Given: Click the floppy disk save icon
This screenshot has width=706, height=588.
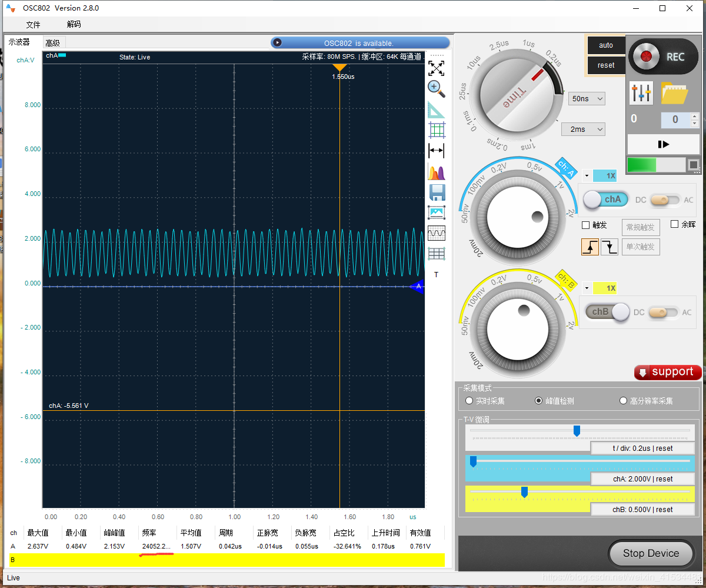Looking at the screenshot, I should (437, 192).
